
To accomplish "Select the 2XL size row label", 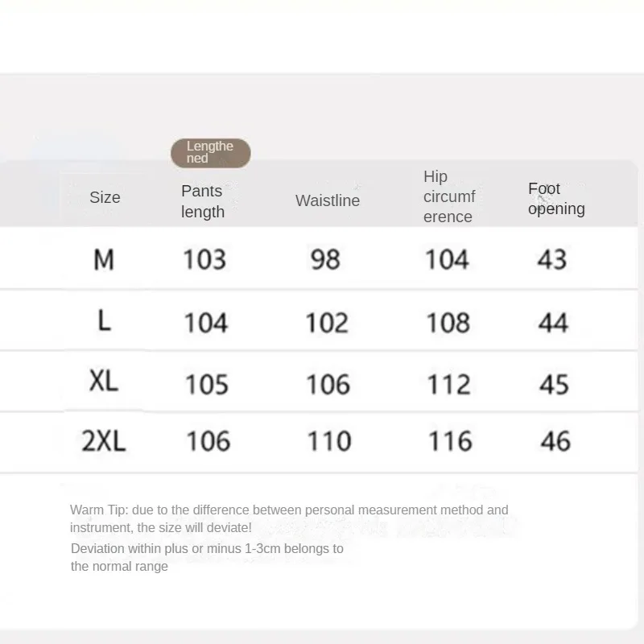I will click(x=104, y=440).
